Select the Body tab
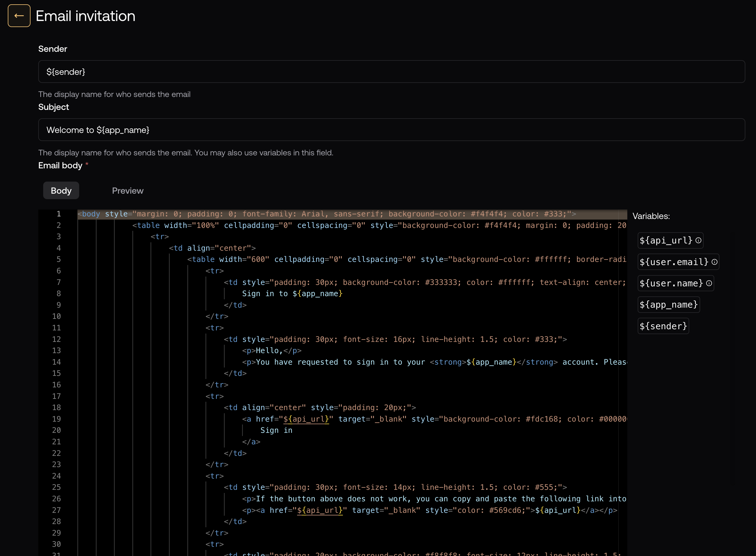 pos(61,191)
